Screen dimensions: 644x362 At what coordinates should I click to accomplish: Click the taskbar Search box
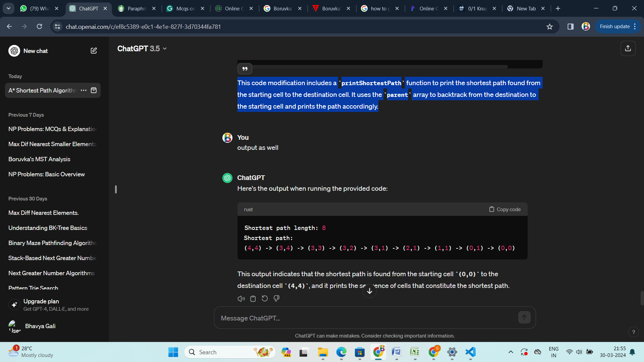coord(230,352)
